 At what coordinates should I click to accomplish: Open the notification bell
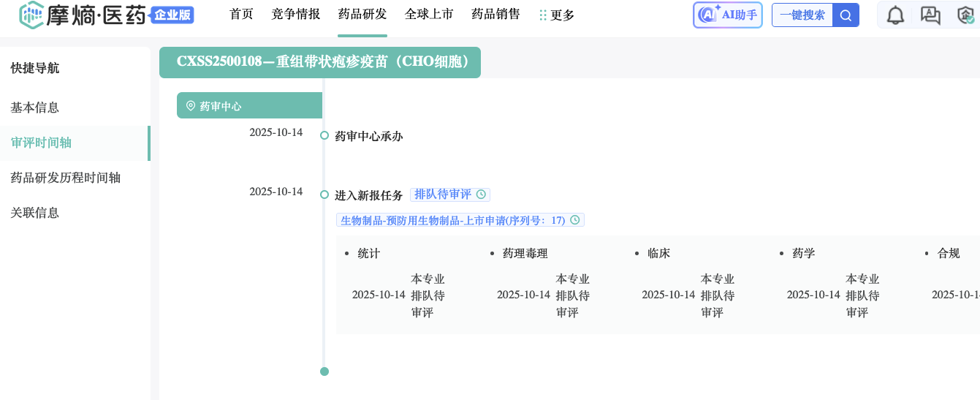click(x=895, y=15)
